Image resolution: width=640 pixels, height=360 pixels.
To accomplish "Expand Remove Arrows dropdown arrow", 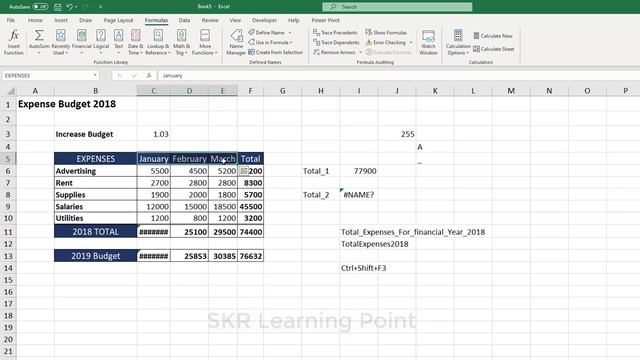I will (360, 52).
